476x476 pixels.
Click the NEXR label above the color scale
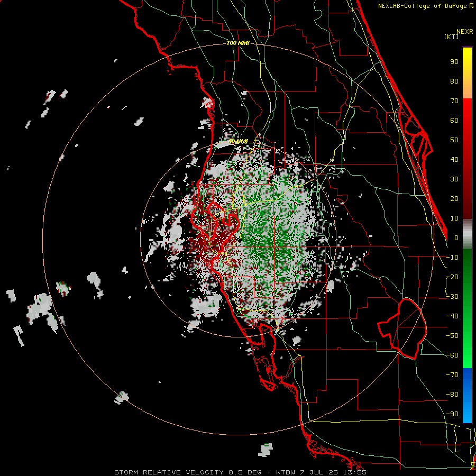(x=465, y=32)
